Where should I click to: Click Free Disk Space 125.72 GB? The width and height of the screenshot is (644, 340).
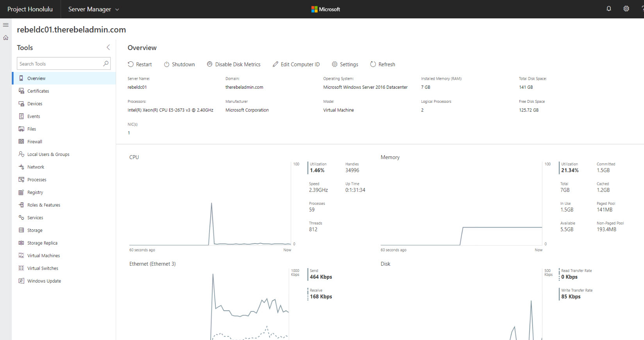coord(529,110)
